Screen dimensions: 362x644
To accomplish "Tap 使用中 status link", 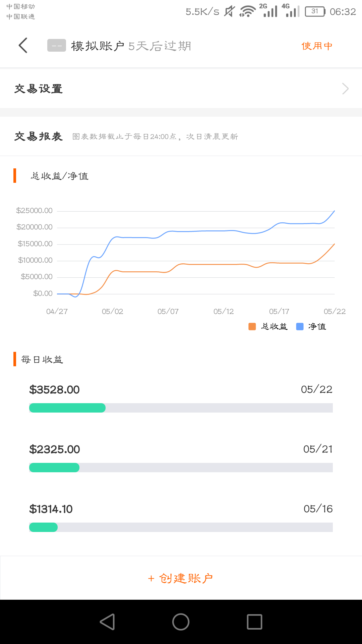I will 317,46.
